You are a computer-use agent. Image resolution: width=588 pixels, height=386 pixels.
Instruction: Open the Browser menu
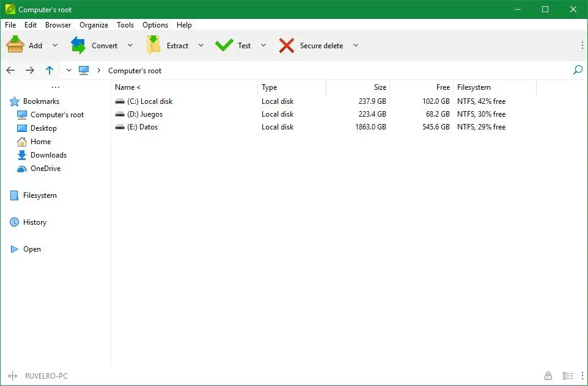[58, 24]
